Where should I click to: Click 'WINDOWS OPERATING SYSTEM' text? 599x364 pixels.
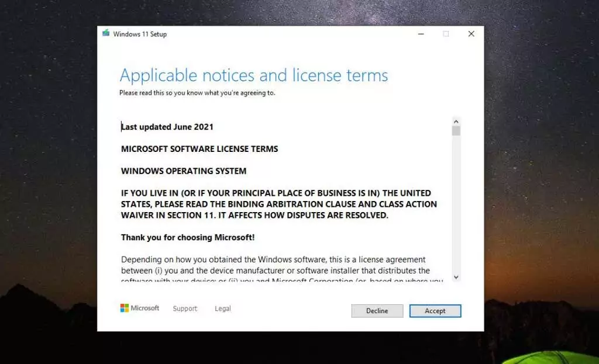pyautogui.click(x=184, y=171)
